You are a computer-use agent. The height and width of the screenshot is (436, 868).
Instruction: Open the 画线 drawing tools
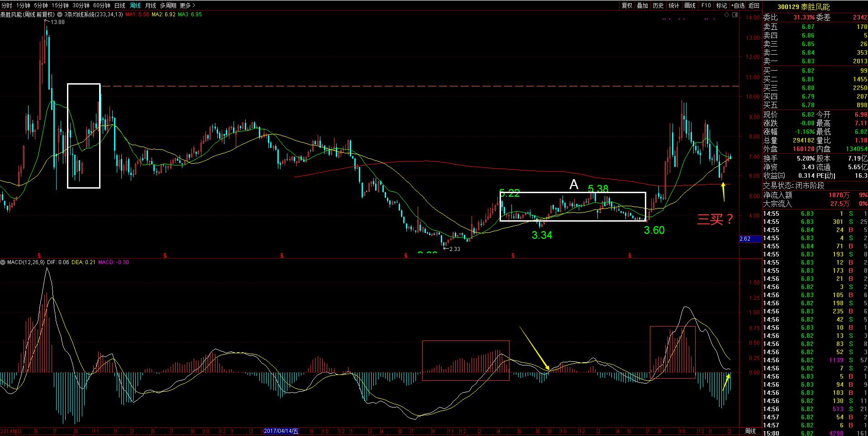[x=690, y=5]
